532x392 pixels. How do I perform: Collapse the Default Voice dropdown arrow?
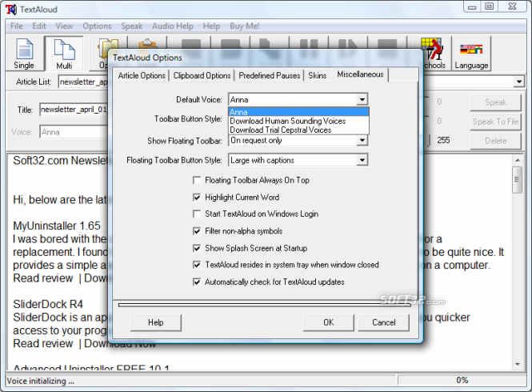(362, 99)
